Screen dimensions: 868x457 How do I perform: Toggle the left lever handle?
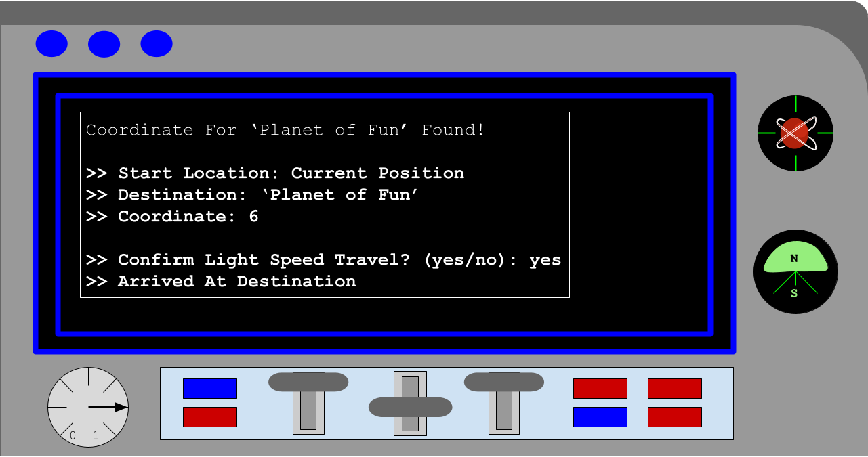[x=308, y=382]
